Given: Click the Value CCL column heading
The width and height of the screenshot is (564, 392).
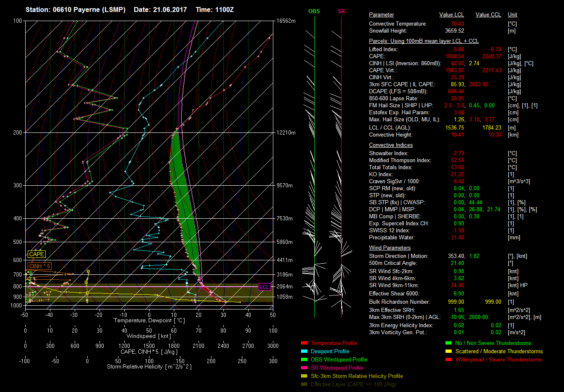Looking at the screenshot, I should [x=488, y=15].
